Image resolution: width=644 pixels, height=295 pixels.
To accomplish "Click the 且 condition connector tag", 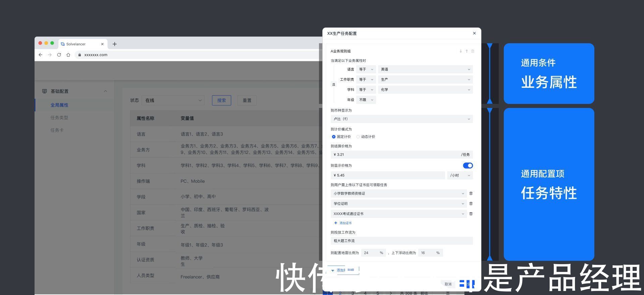I will coord(333,84).
